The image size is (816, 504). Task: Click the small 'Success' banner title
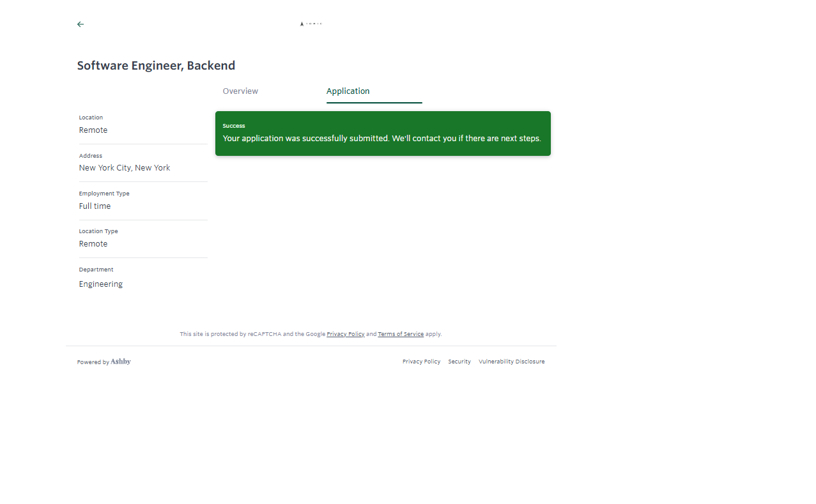(x=234, y=126)
